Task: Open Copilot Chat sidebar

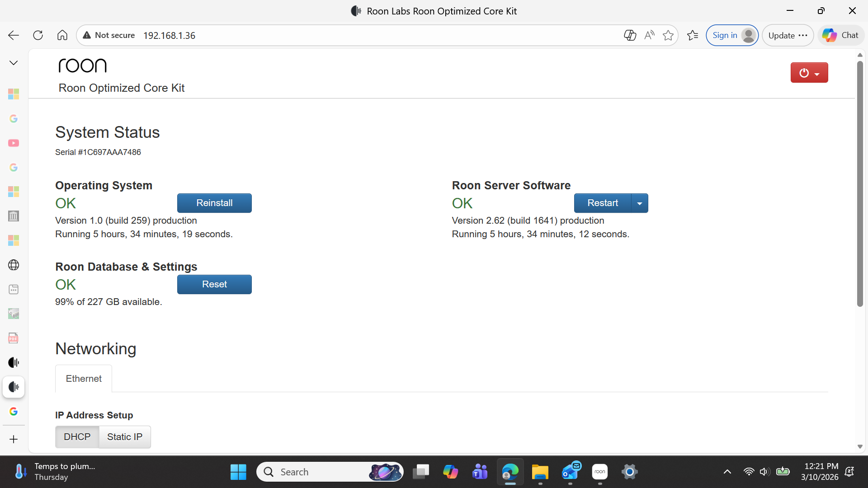Action: [841, 35]
